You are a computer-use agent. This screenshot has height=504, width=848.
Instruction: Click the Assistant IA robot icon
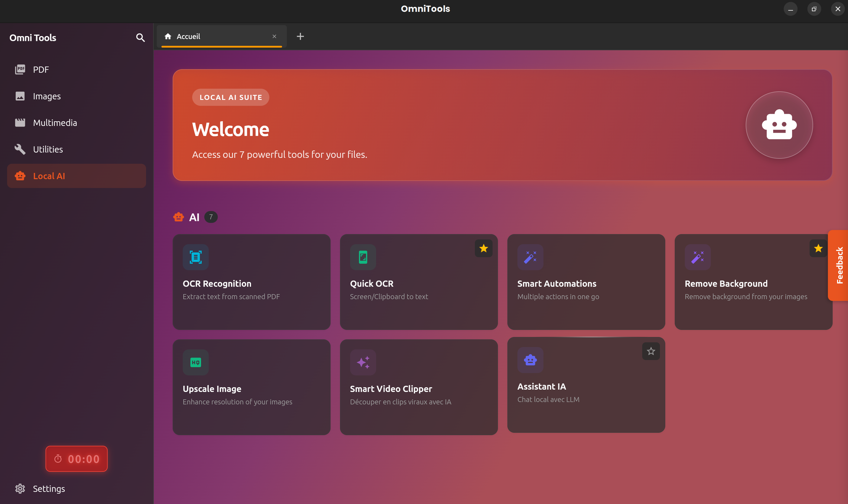coord(530,360)
